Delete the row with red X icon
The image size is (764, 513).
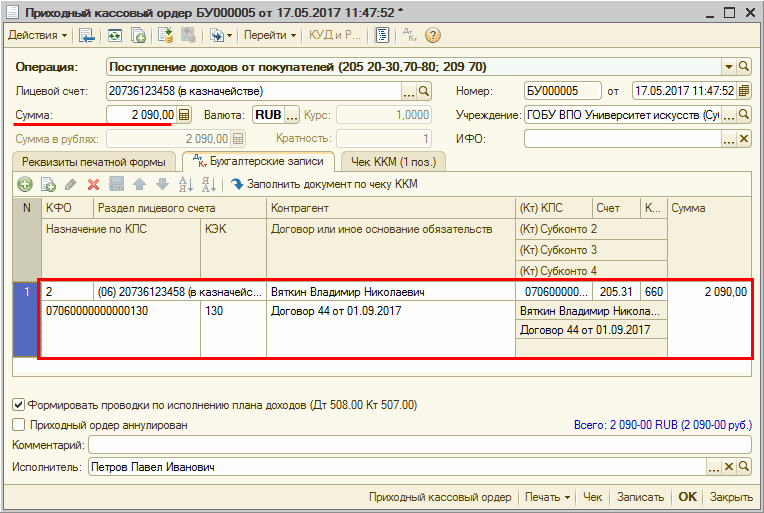(94, 184)
